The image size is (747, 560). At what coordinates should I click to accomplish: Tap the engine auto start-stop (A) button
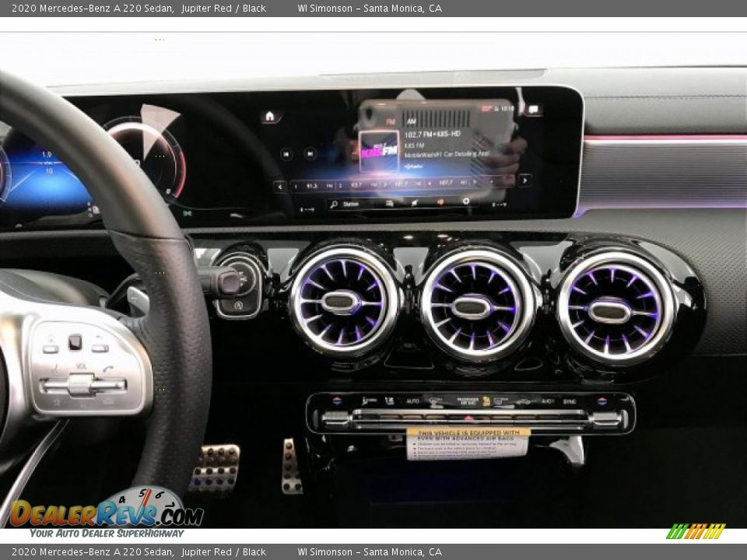(x=238, y=306)
